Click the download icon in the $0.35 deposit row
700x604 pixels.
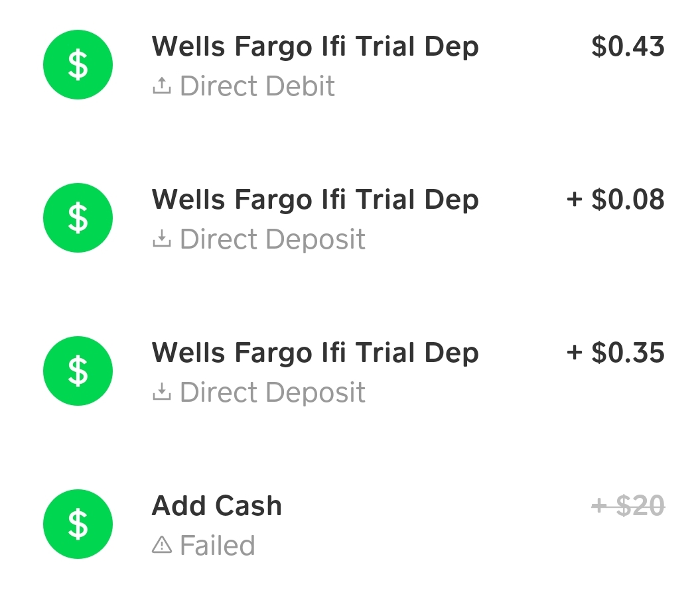tap(161, 393)
